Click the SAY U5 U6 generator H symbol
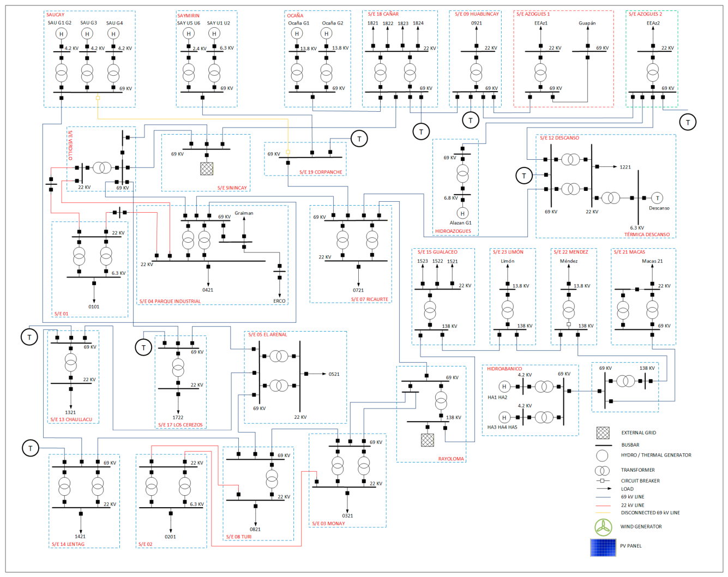 tap(189, 34)
